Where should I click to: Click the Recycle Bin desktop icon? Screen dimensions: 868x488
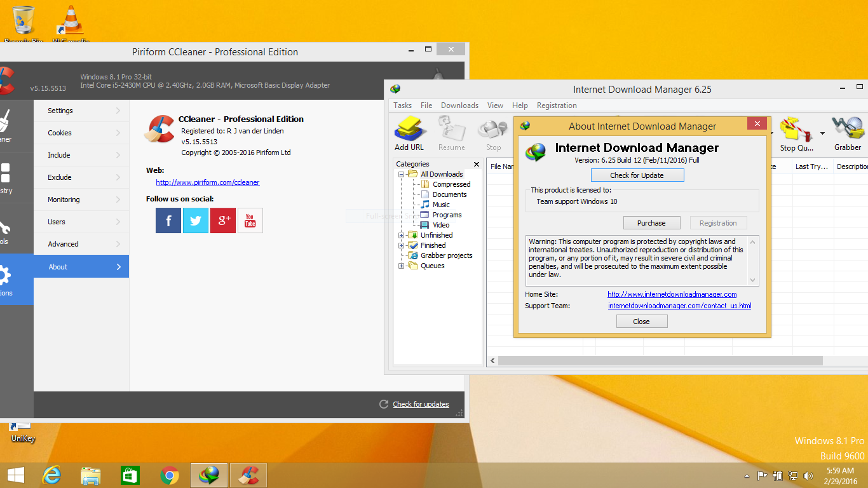24,24
